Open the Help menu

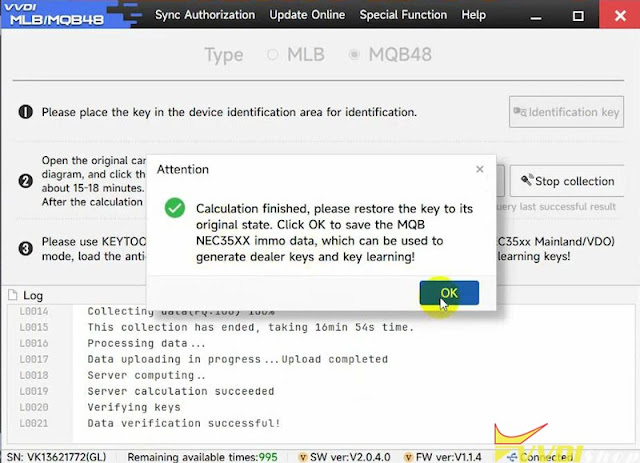click(x=473, y=15)
